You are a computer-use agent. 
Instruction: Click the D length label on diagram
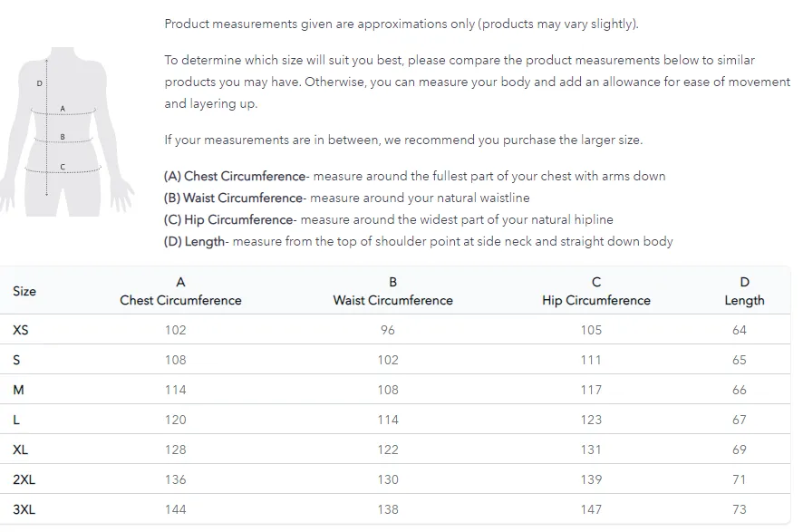(x=40, y=83)
